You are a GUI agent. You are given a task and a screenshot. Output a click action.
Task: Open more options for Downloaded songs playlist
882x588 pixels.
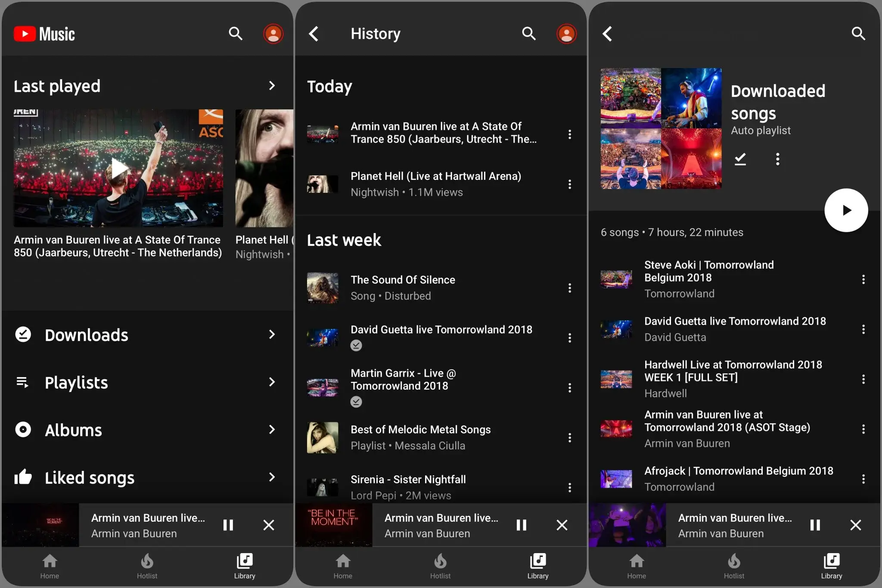pos(777,159)
